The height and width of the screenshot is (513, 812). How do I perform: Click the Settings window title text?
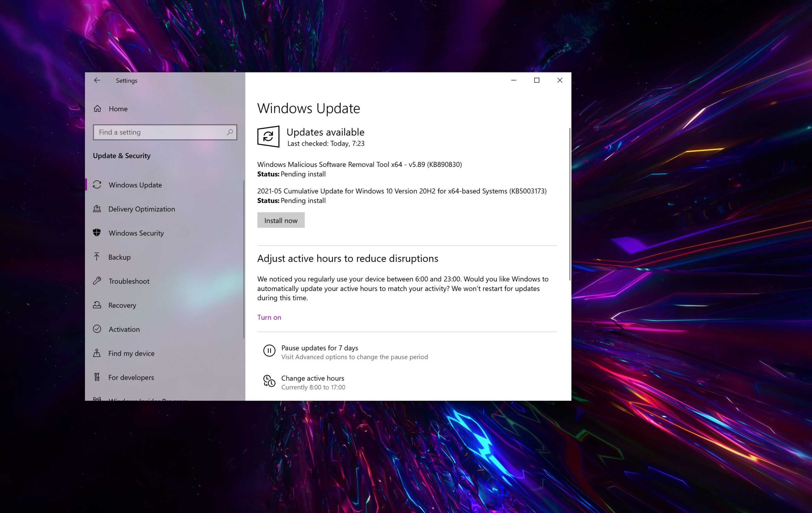[x=127, y=81]
